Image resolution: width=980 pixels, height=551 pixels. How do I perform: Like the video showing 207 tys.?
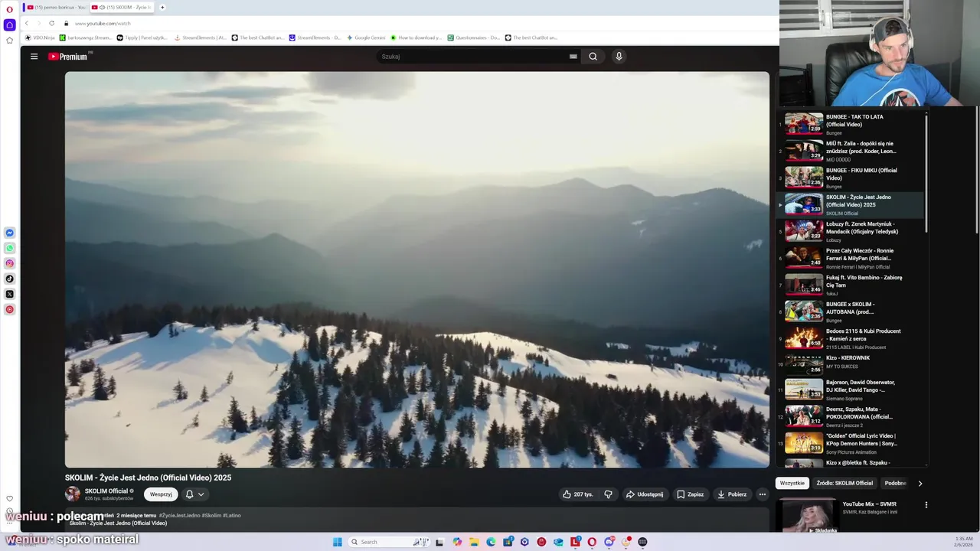coord(578,494)
